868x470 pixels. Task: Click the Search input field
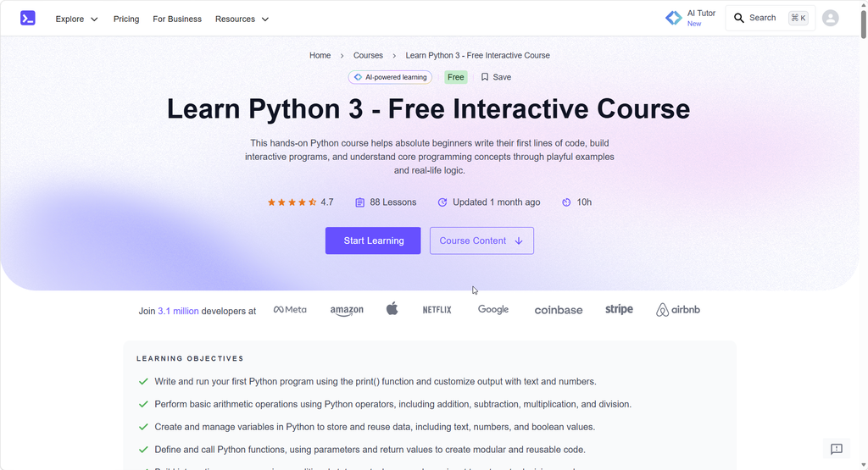tap(770, 19)
